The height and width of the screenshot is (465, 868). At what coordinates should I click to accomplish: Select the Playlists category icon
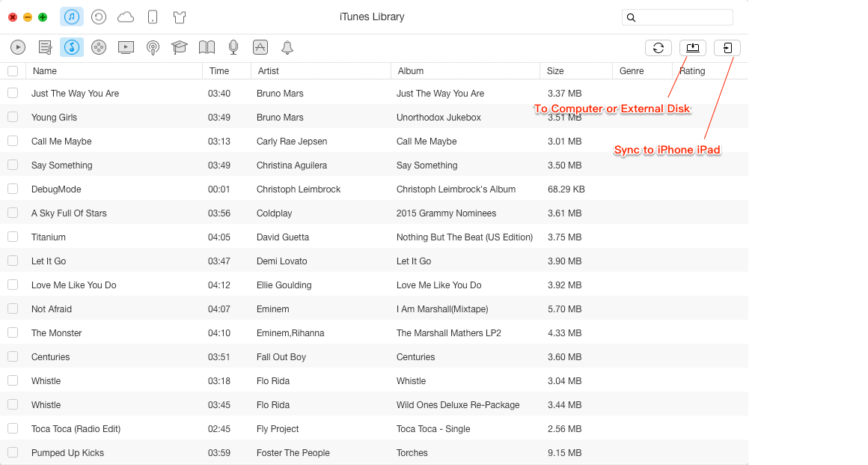(x=46, y=48)
